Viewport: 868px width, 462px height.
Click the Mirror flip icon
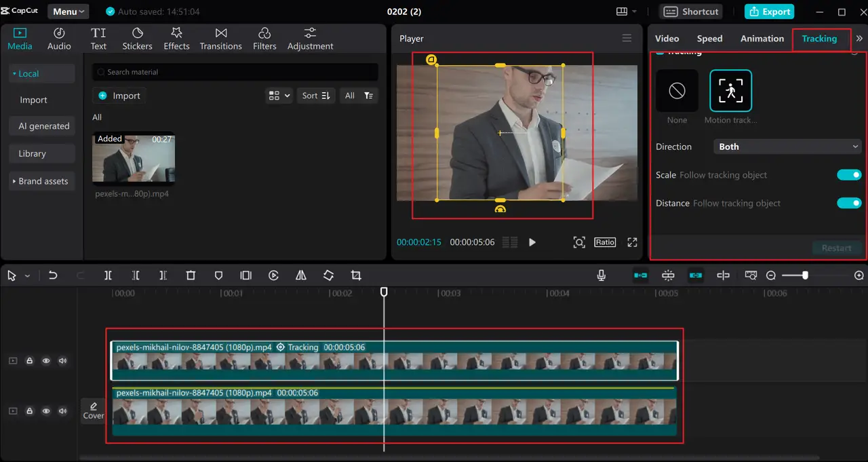[301, 275]
